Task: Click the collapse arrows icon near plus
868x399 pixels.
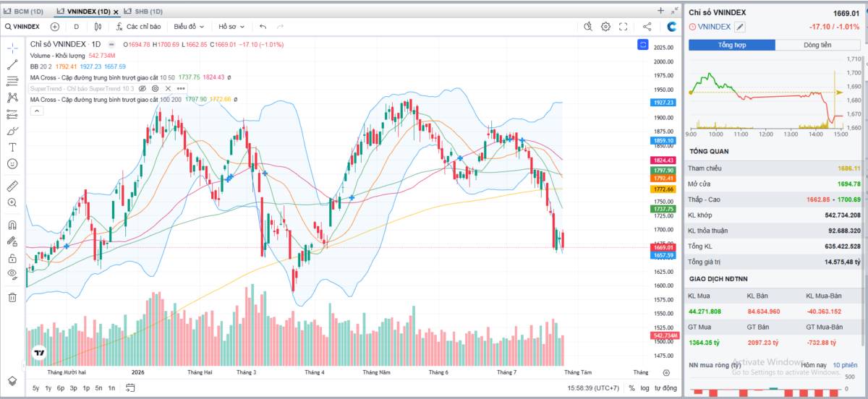Action: pos(674,11)
